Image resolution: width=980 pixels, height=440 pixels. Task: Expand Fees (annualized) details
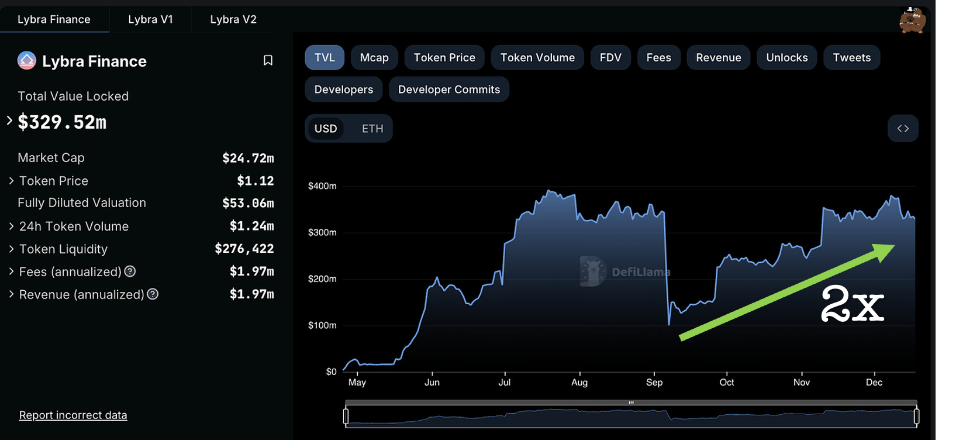11,271
